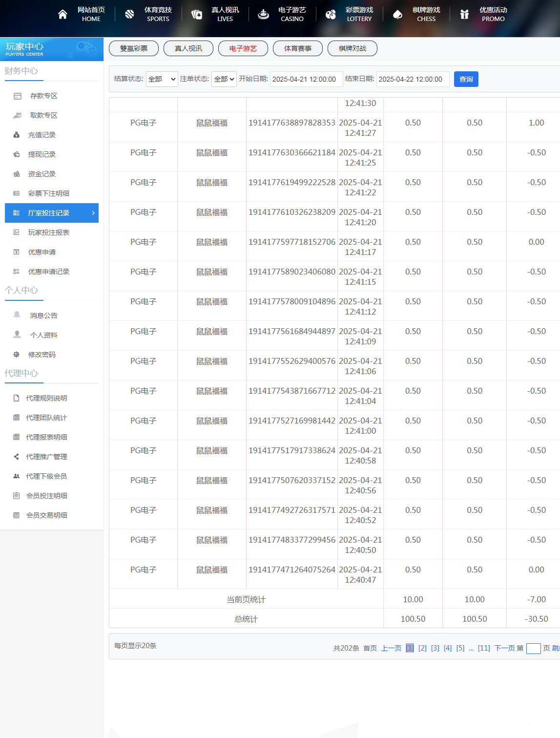Viewport: 560px width, 738px height.
Task: Switch to the 真人视讯 tab
Action: pyautogui.click(x=188, y=48)
